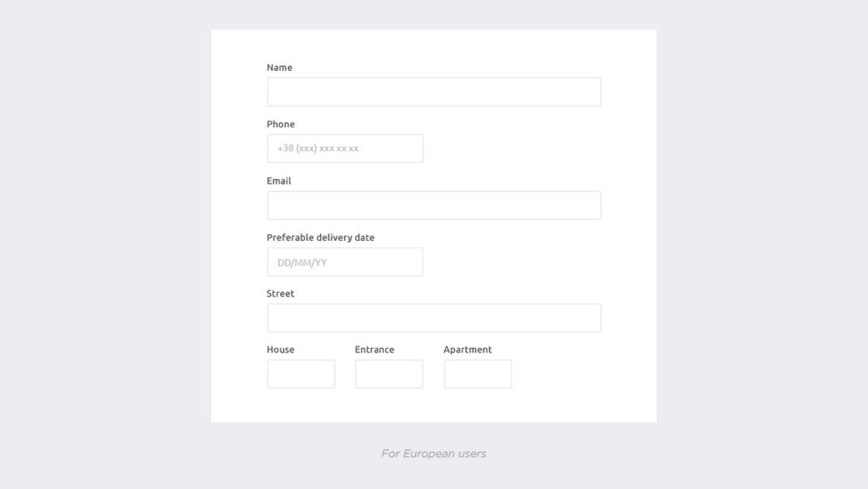Image resolution: width=868 pixels, height=489 pixels.
Task: Click the "Street" field label
Action: (x=281, y=294)
